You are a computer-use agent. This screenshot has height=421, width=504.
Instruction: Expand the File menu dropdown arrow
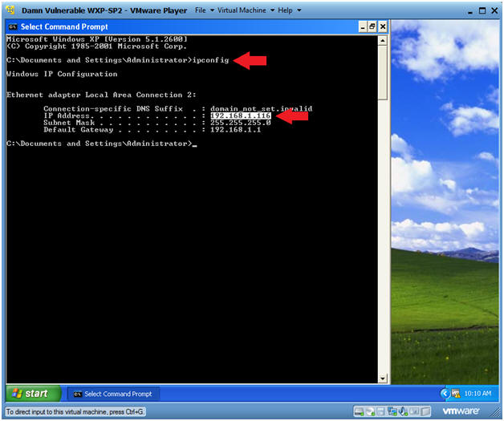(212, 10)
